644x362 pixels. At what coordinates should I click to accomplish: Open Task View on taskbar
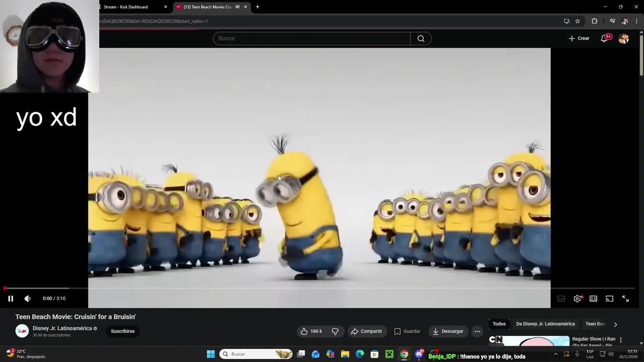coord(301,354)
